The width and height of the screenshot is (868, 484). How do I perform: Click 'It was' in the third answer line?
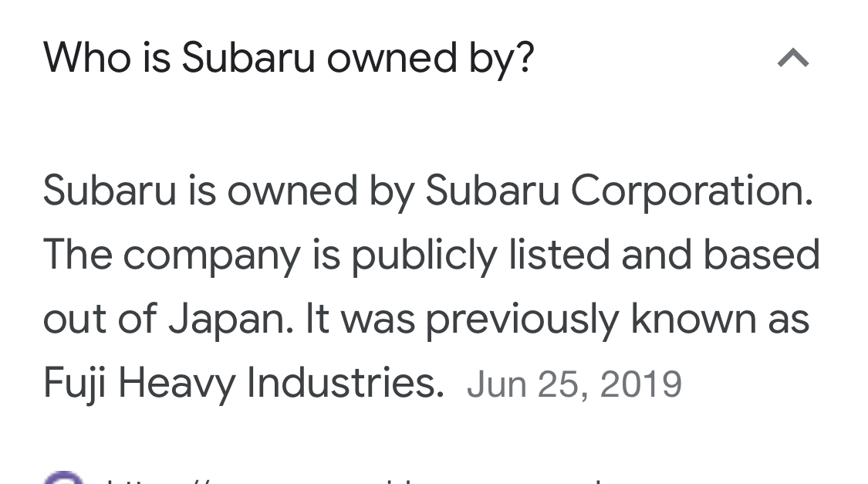(x=360, y=319)
